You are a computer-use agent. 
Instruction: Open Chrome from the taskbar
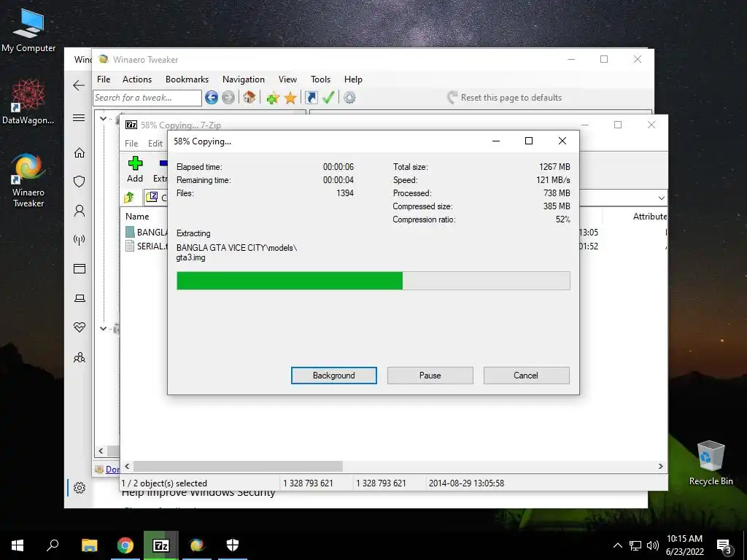tap(125, 545)
